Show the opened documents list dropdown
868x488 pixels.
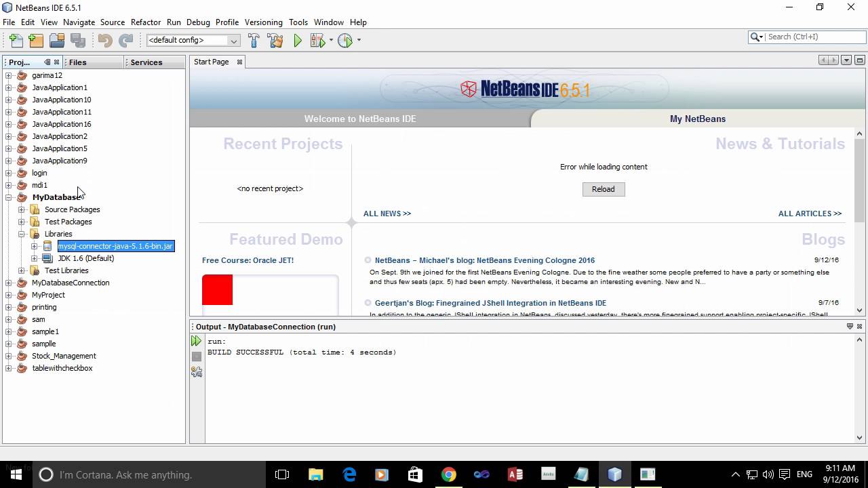(x=846, y=60)
